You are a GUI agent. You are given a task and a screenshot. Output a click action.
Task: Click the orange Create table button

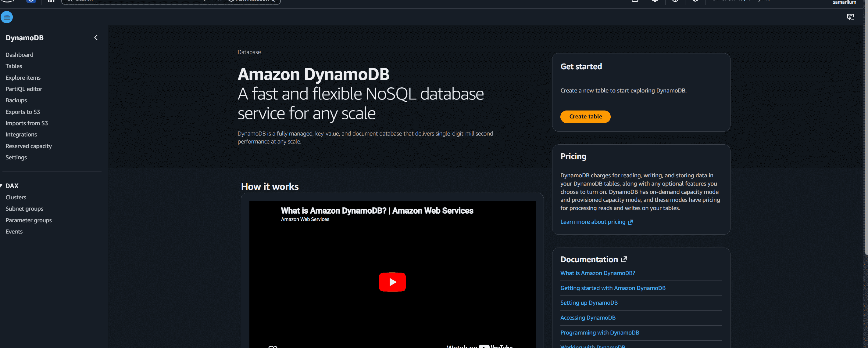pyautogui.click(x=585, y=116)
